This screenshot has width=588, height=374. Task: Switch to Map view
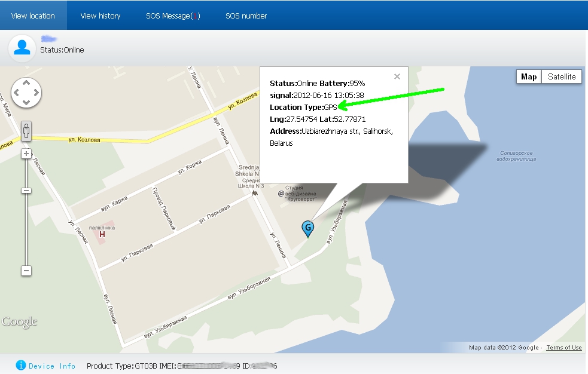[528, 76]
